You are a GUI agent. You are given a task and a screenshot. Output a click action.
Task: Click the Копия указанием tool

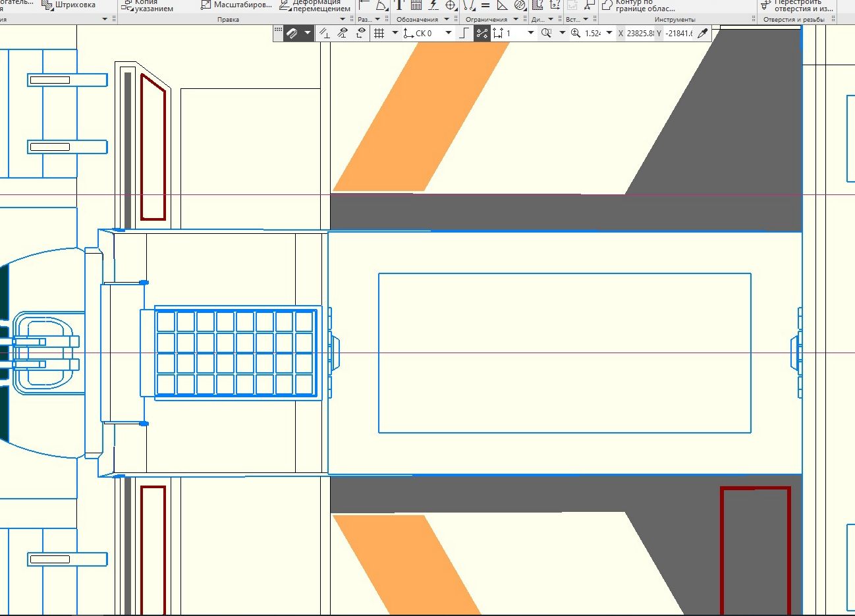(147, 6)
